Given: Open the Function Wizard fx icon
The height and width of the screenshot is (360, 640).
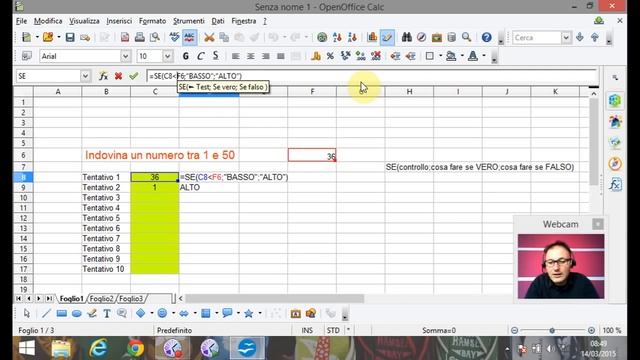Looking at the screenshot, I should tap(104, 76).
